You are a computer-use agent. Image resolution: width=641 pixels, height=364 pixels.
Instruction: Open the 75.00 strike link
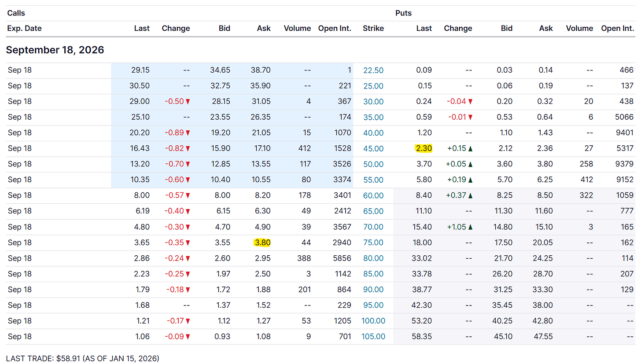click(x=373, y=243)
